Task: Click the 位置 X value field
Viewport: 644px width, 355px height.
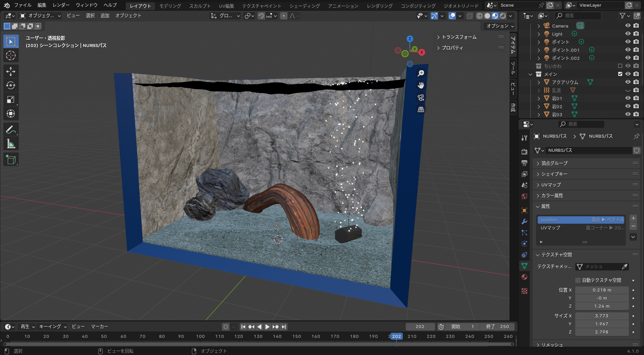Action: 602,290
